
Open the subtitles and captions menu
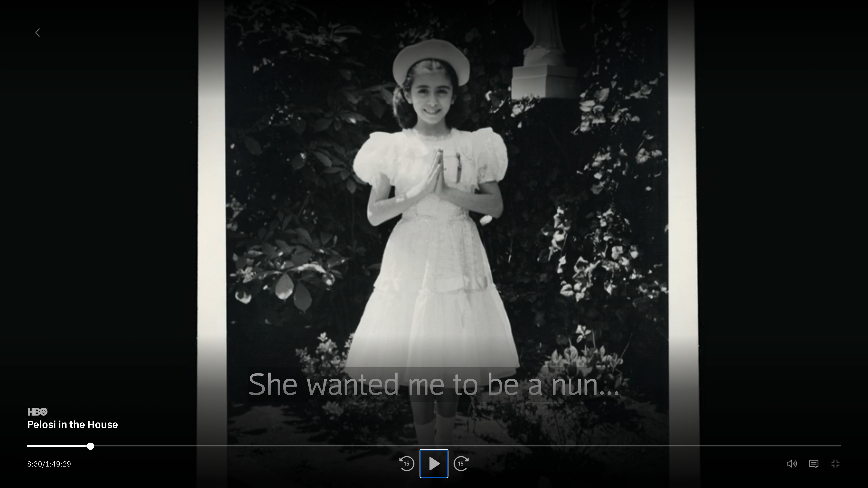pos(814,464)
